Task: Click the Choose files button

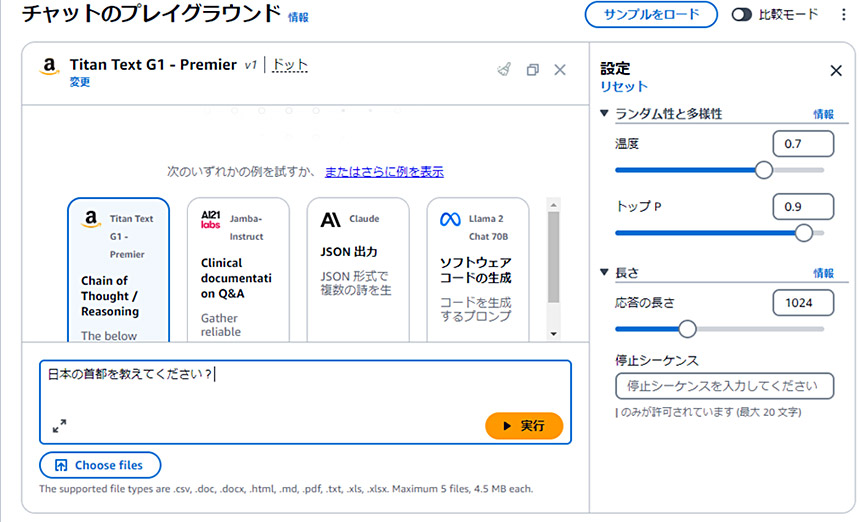Action: 100,465
